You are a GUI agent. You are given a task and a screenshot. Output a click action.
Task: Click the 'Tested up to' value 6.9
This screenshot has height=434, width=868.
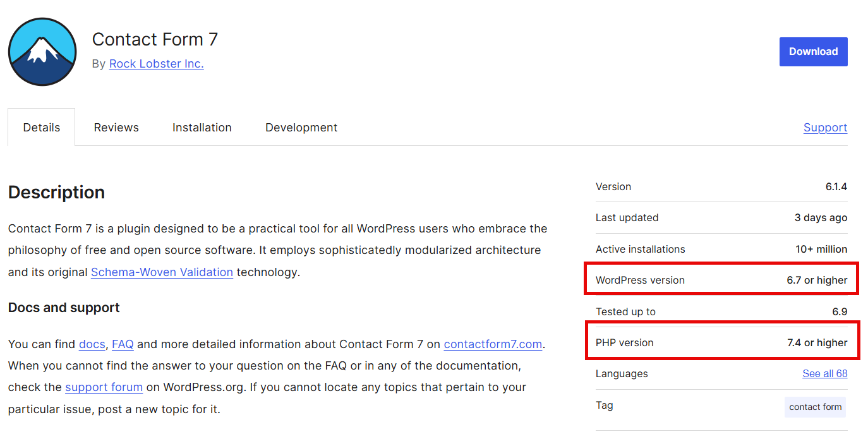coord(840,311)
